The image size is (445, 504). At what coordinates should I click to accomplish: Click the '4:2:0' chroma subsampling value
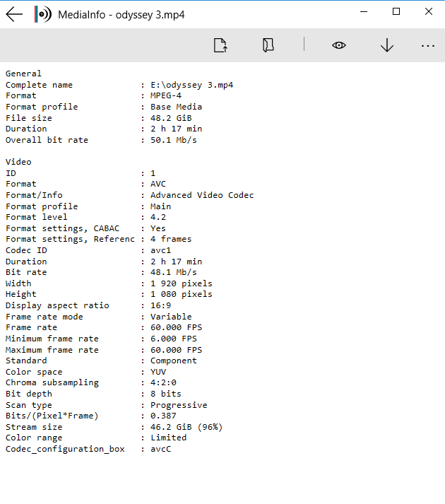163,382
